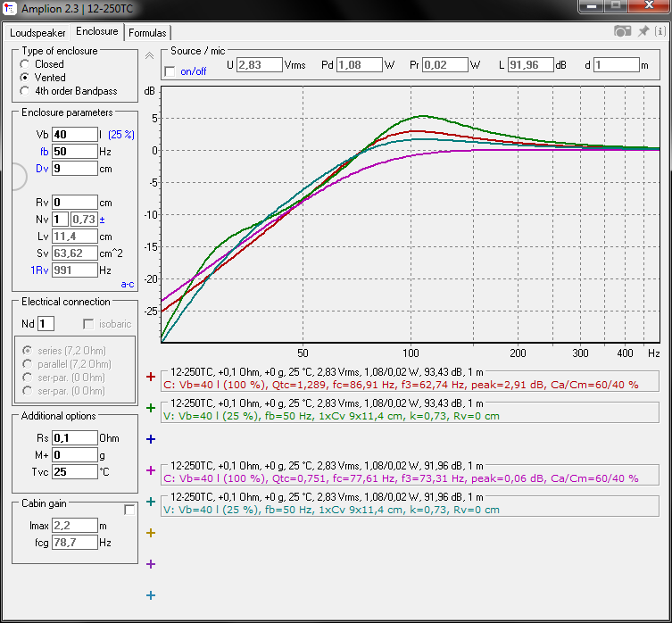Switch to the Loudspeaker tab
672x623 pixels.
pyautogui.click(x=37, y=33)
